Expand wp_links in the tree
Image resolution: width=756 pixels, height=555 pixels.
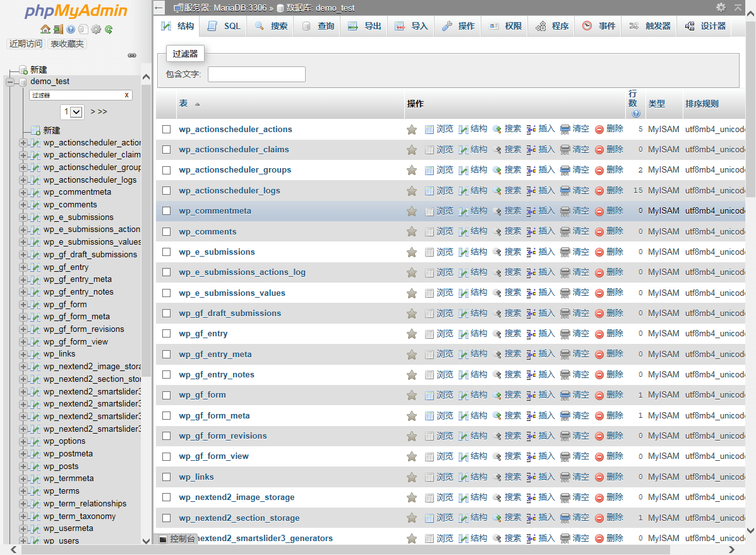(23, 354)
